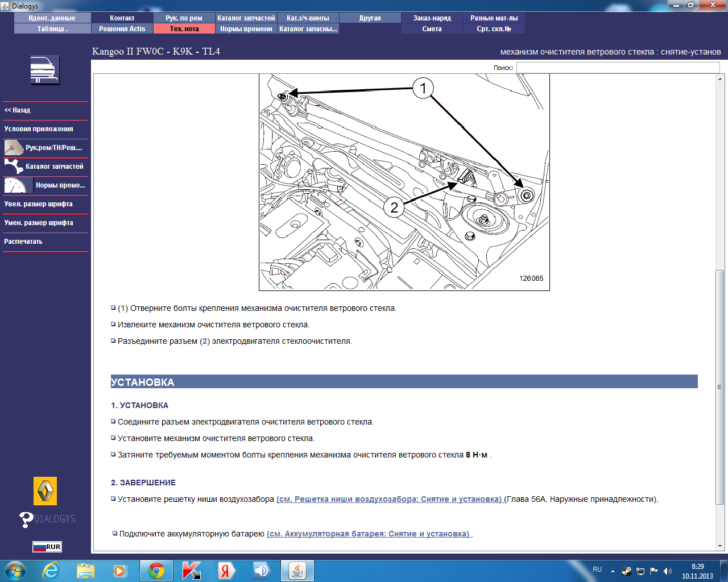
Task: Switch RU input language indicator
Action: click(597, 569)
